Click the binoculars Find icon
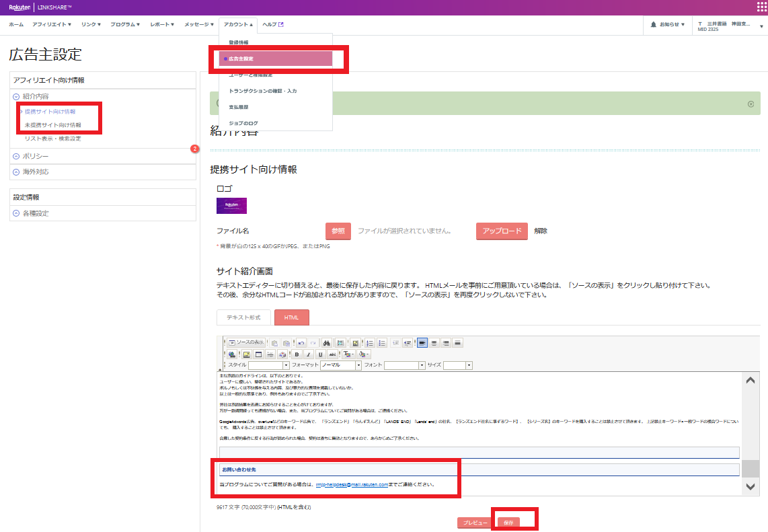 (327, 342)
